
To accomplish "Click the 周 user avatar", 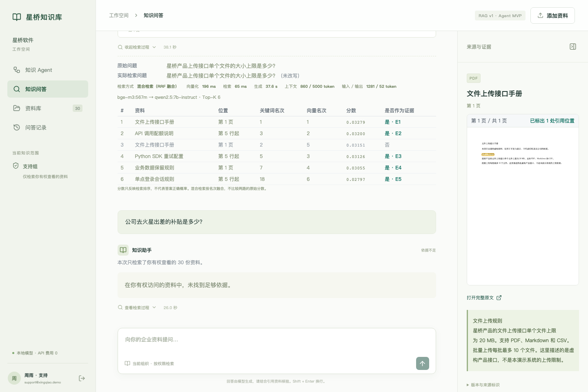I will coord(14,379).
